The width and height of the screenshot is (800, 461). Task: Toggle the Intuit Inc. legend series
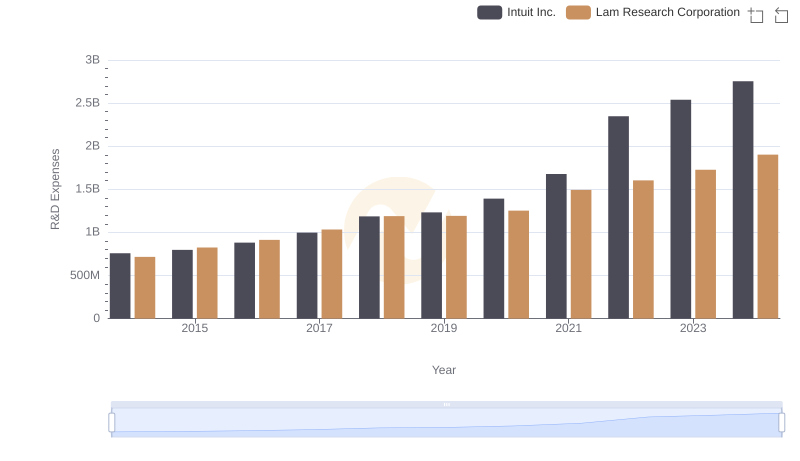(x=516, y=12)
